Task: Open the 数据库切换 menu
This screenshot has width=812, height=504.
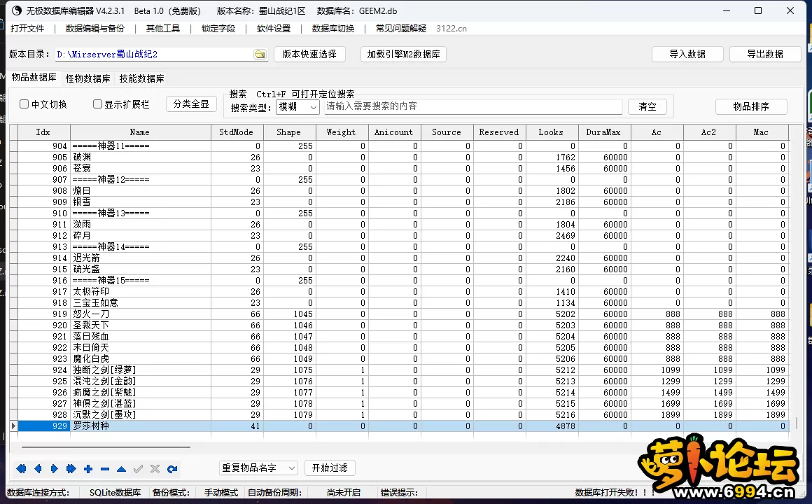Action: point(333,29)
